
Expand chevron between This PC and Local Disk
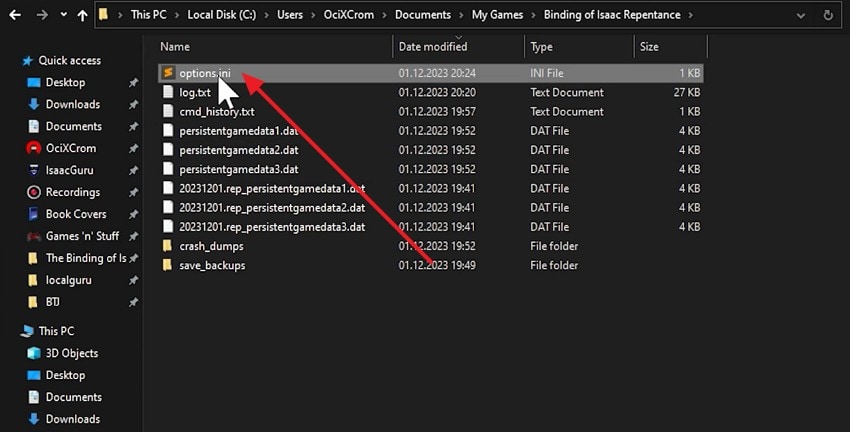(x=177, y=15)
